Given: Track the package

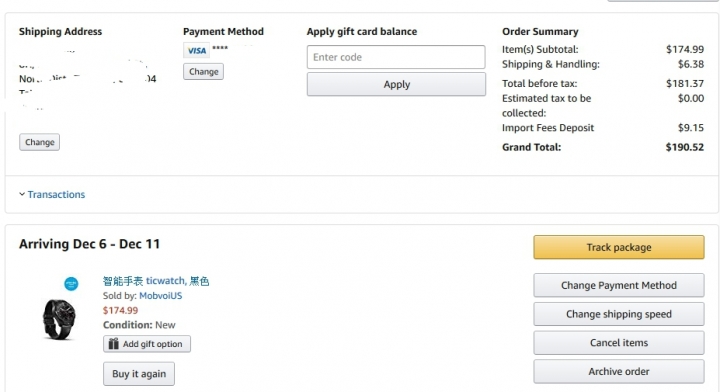Looking at the screenshot, I should point(619,247).
